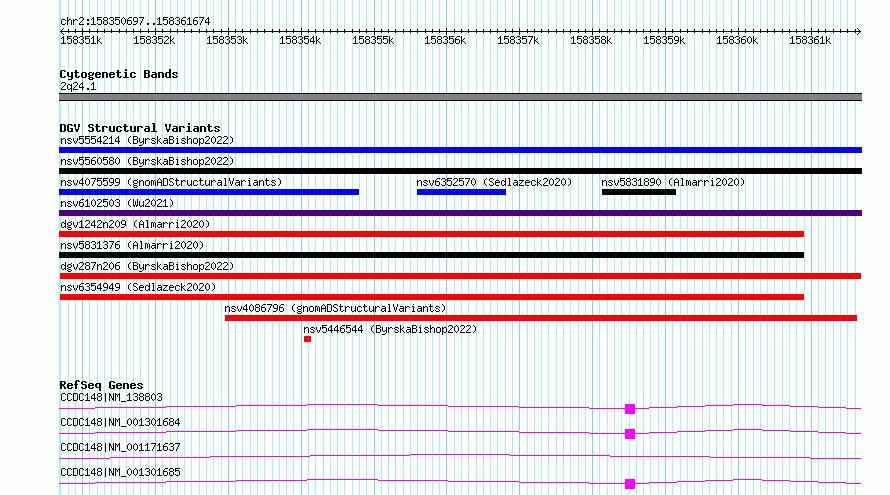890x495 pixels.
Task: Click the 158354k ruler tick label
Action: 300,40
